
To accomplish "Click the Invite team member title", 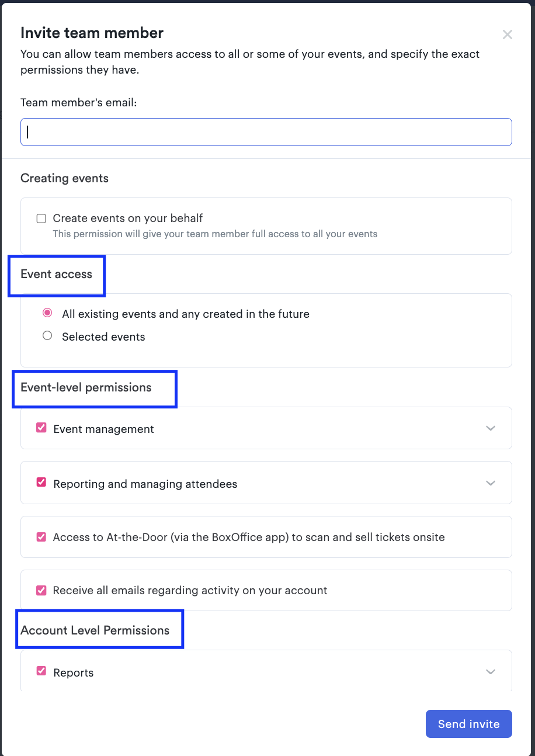I will [92, 33].
